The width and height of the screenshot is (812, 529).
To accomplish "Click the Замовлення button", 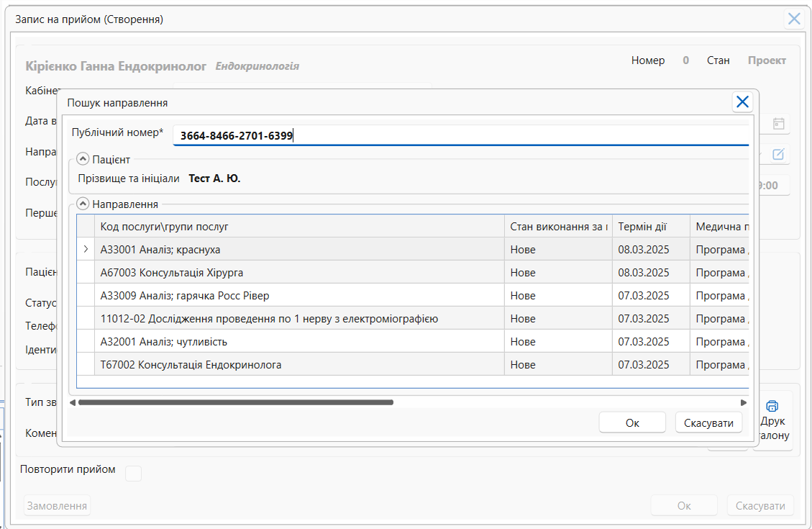I will [57, 506].
